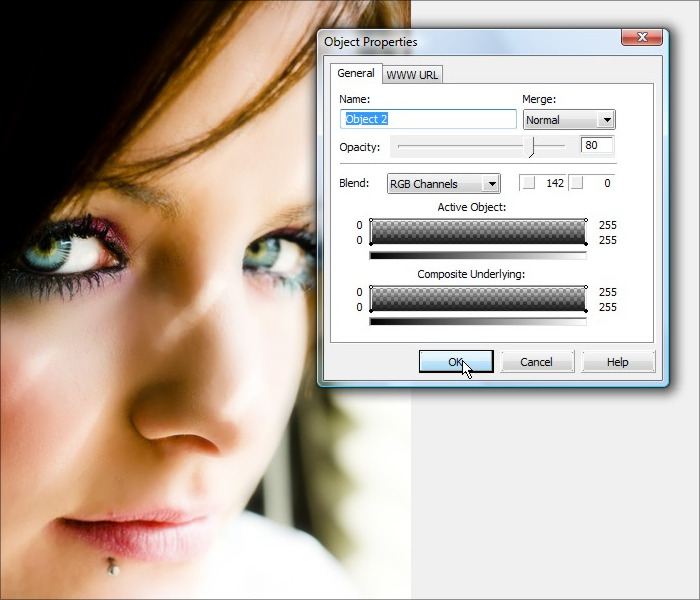Viewport: 700px width, 600px height.
Task: Click the Opacity value box showing 80
Action: pos(596,146)
